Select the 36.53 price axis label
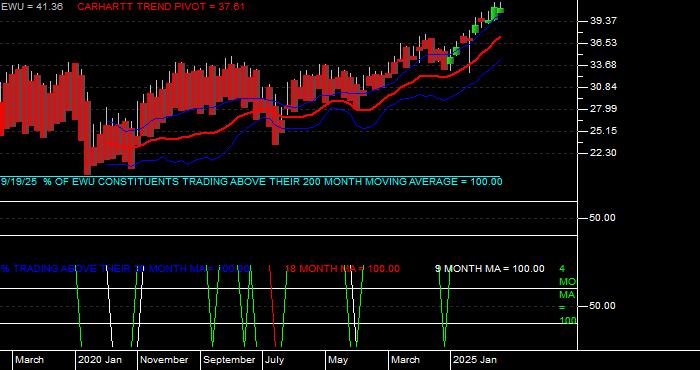This screenshot has height=370, width=700. coord(603,43)
